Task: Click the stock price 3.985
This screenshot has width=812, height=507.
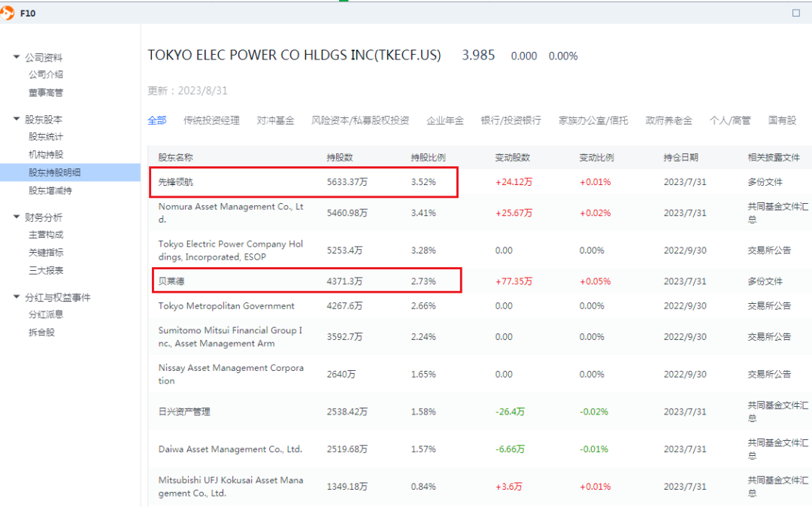Action: tap(478, 55)
